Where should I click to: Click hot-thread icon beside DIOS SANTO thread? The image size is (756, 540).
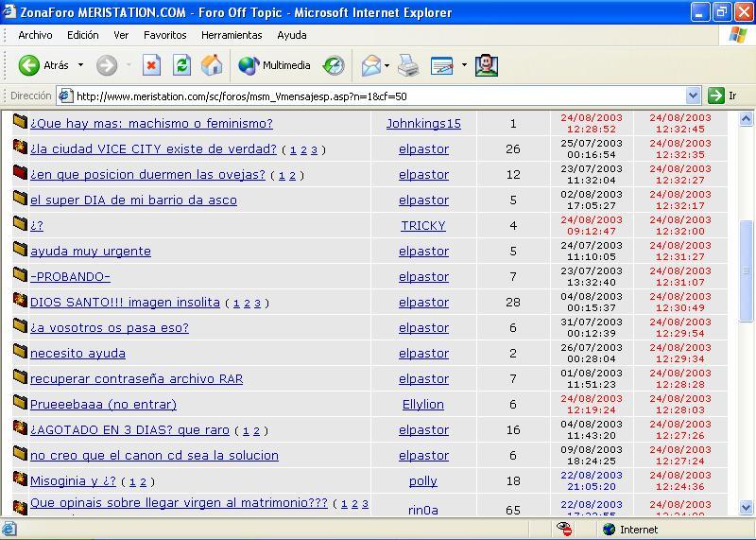(20, 300)
